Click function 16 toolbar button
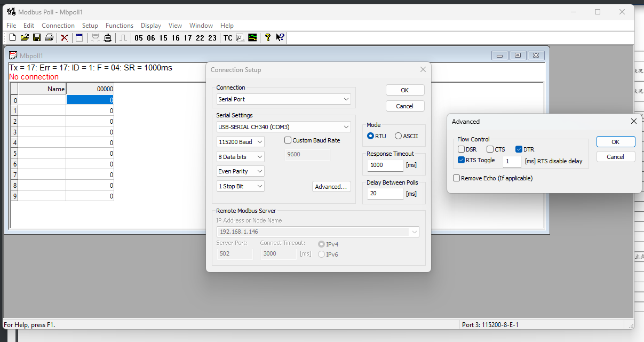Screen dimensions: 644x342 pyautogui.click(x=176, y=38)
